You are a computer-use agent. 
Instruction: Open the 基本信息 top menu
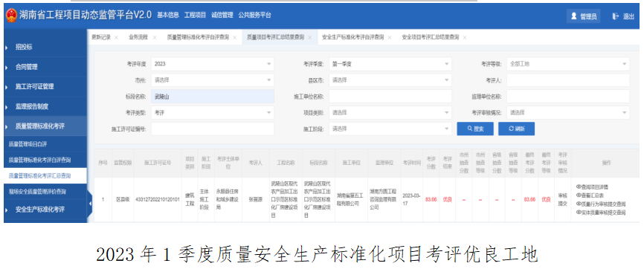[x=168, y=15]
